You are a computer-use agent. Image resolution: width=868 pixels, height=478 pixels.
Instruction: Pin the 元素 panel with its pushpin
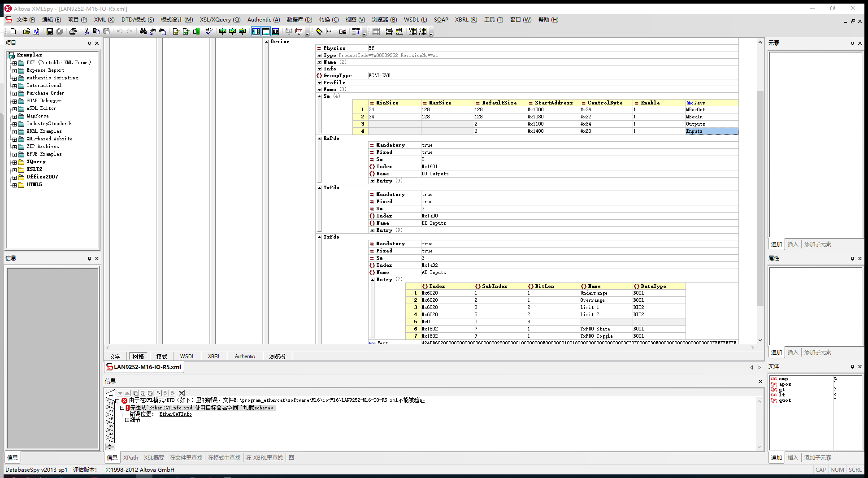point(852,43)
